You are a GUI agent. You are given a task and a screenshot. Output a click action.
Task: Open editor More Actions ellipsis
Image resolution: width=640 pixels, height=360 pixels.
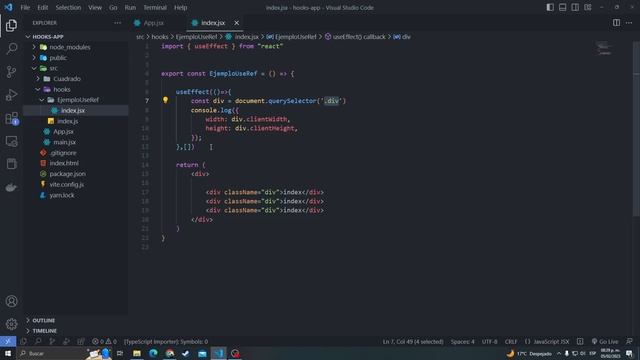coord(629,23)
